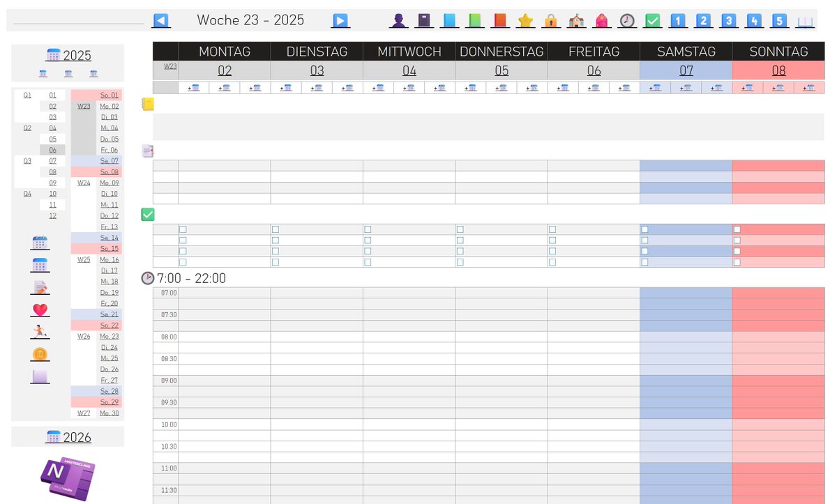Click the Montag cell at 08:00
Viewport: 837px width, 504px height.
click(x=225, y=337)
